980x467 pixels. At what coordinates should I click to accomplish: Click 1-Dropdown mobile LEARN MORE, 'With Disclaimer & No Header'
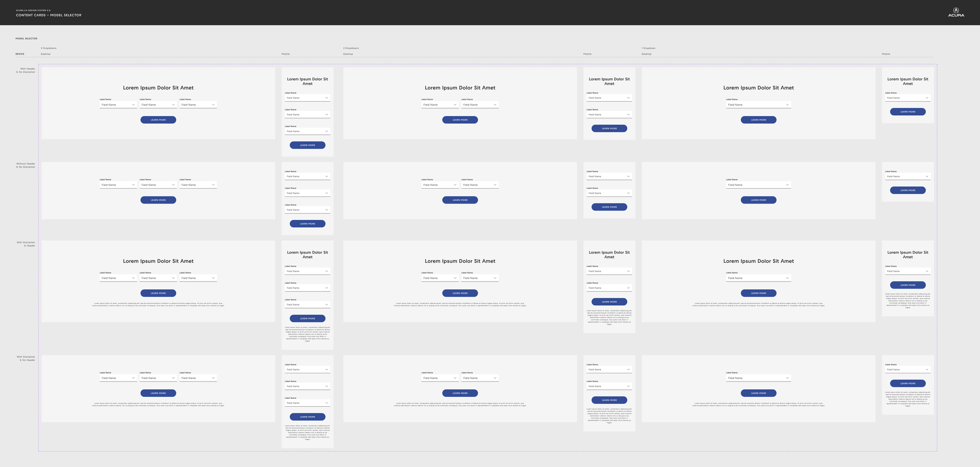tap(908, 383)
